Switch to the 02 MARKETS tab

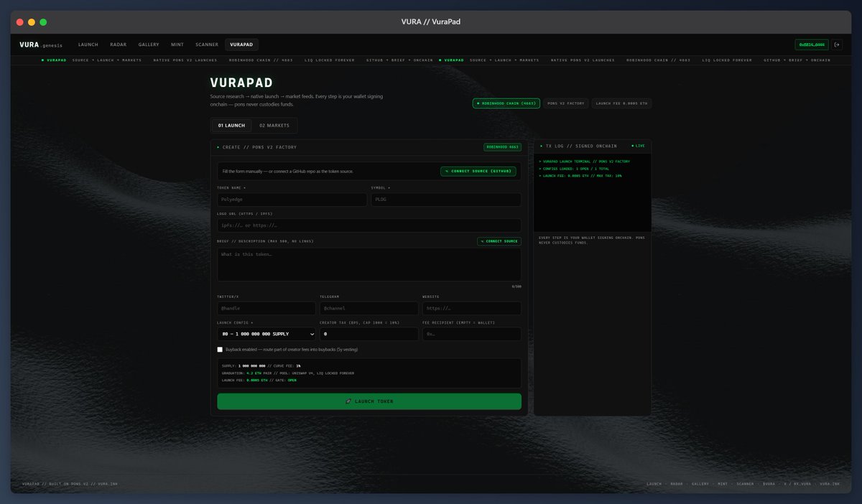(274, 126)
